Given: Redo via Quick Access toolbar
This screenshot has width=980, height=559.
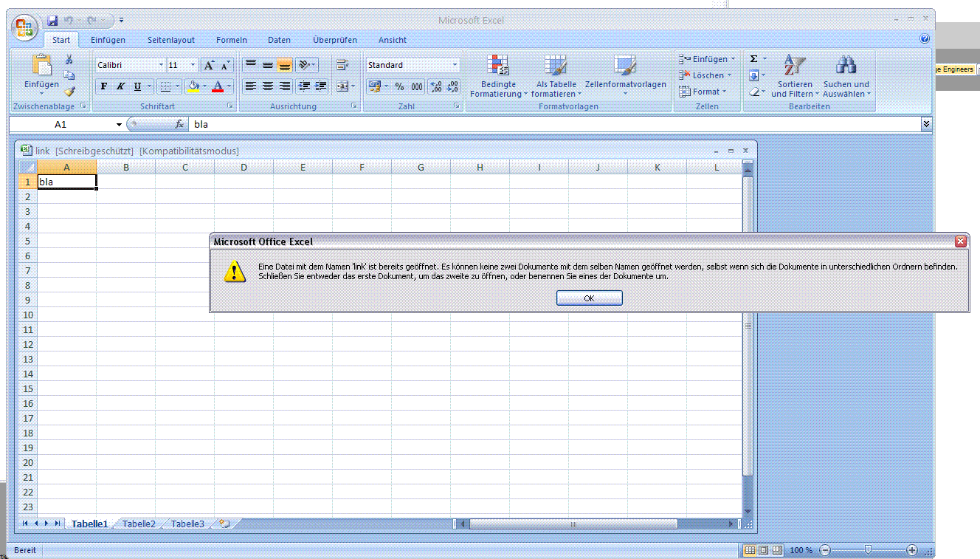Looking at the screenshot, I should click(92, 21).
